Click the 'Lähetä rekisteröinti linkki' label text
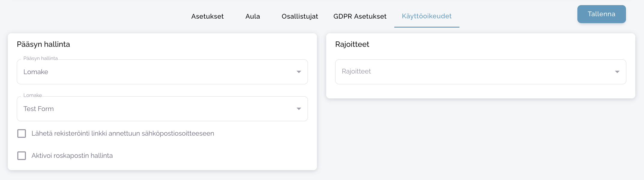644x180 pixels. [123, 133]
